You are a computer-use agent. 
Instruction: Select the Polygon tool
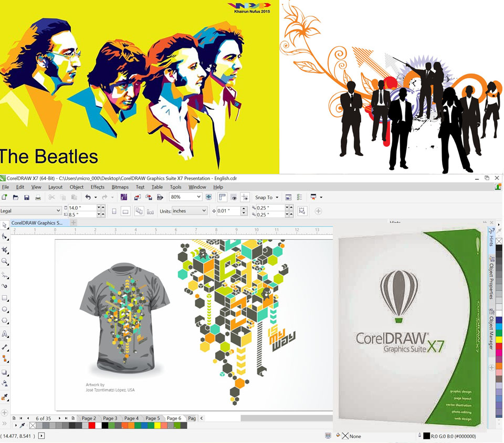[x=5, y=321]
